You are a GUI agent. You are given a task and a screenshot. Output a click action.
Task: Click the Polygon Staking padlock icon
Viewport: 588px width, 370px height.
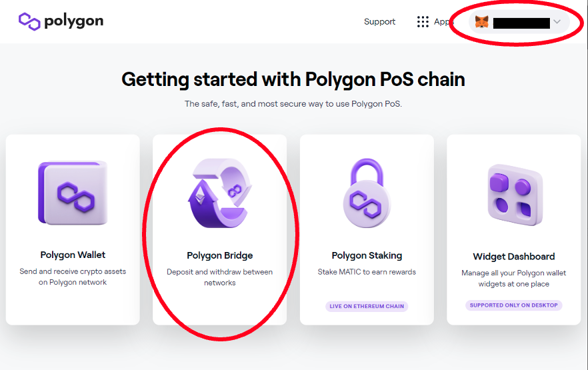pos(367,194)
